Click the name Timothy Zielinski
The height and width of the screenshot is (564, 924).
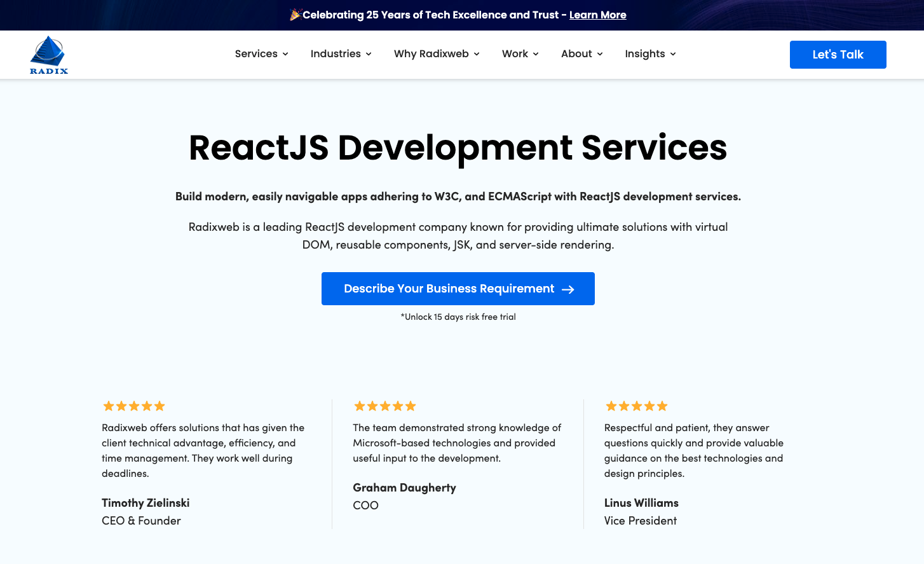(x=146, y=503)
